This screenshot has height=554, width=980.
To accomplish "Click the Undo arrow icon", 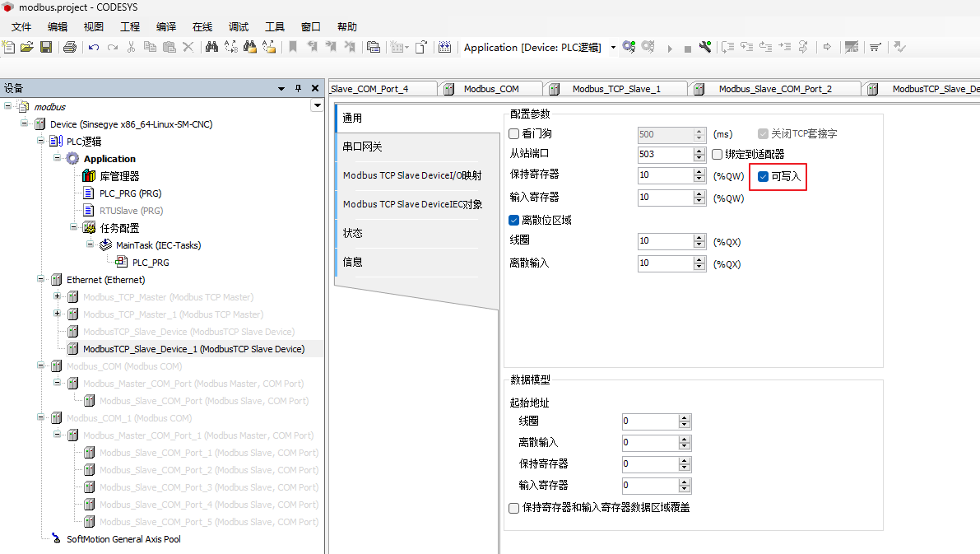I will pos(93,48).
